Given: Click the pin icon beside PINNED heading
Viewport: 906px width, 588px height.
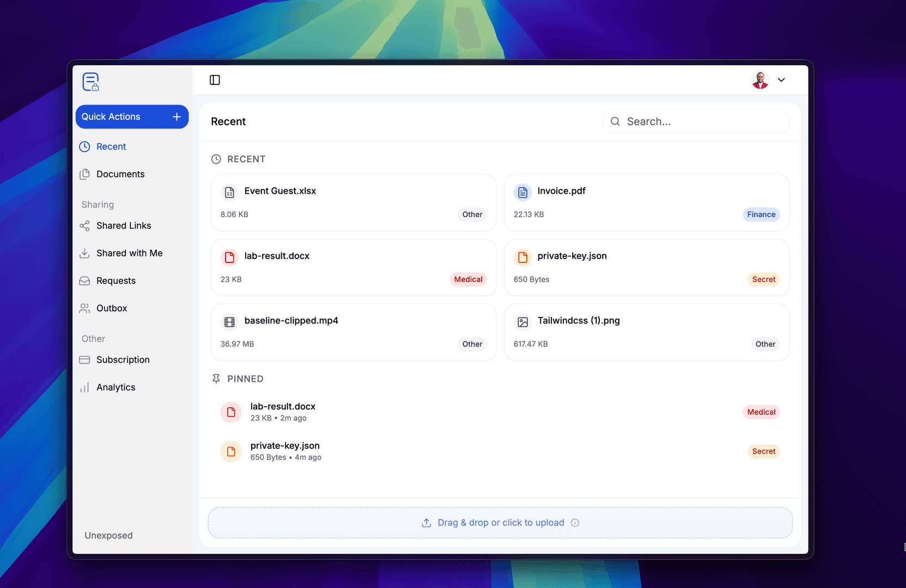Looking at the screenshot, I should (216, 379).
